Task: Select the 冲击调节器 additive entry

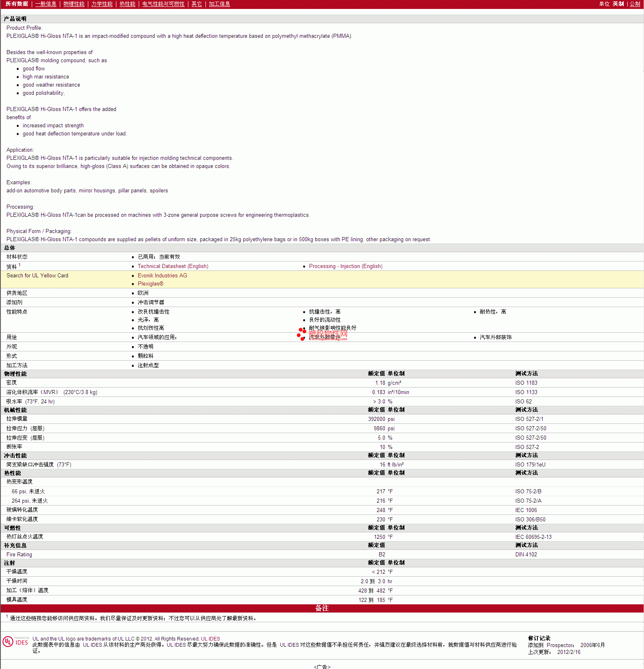Action: click(151, 303)
